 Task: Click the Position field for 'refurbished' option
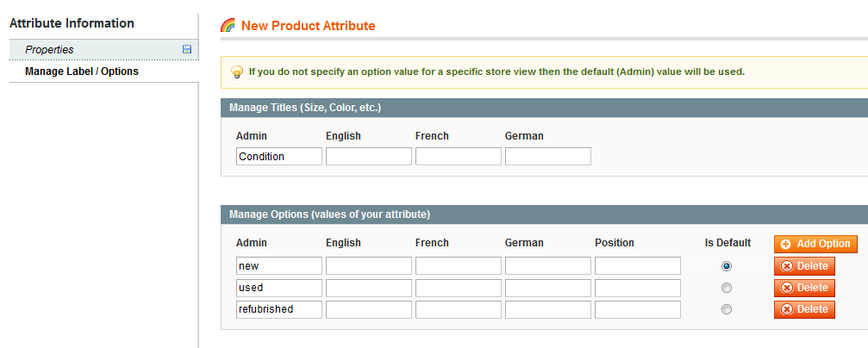coord(637,309)
